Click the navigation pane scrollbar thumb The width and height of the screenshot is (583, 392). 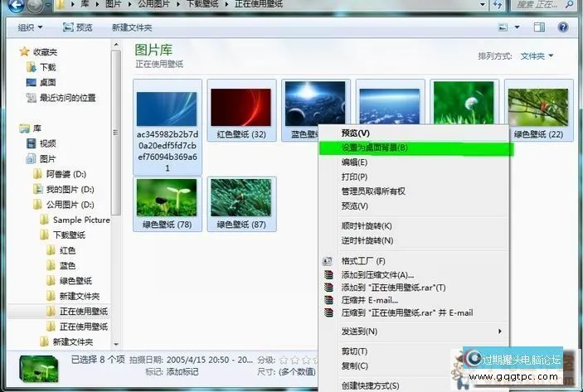116,133
